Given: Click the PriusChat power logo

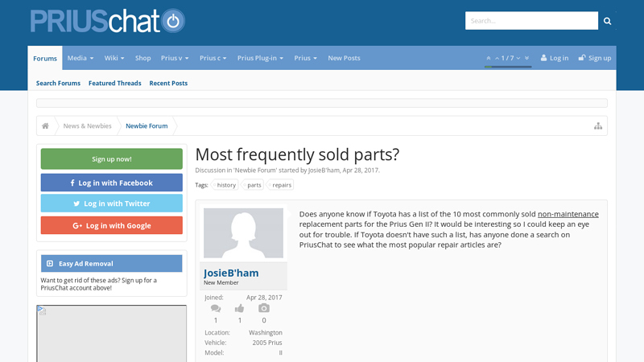Looking at the screenshot, I should click(x=172, y=21).
